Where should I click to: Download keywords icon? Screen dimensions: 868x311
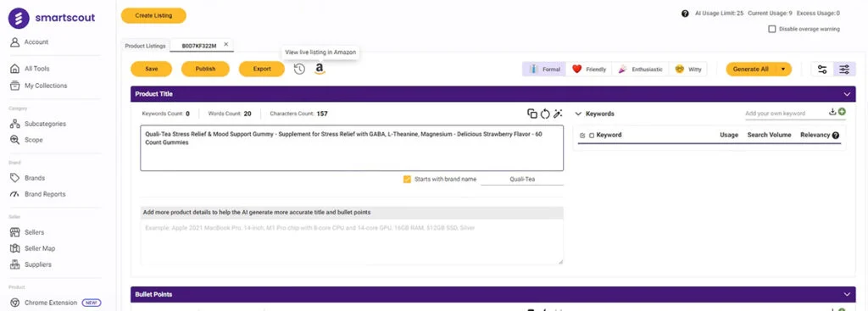coord(832,112)
